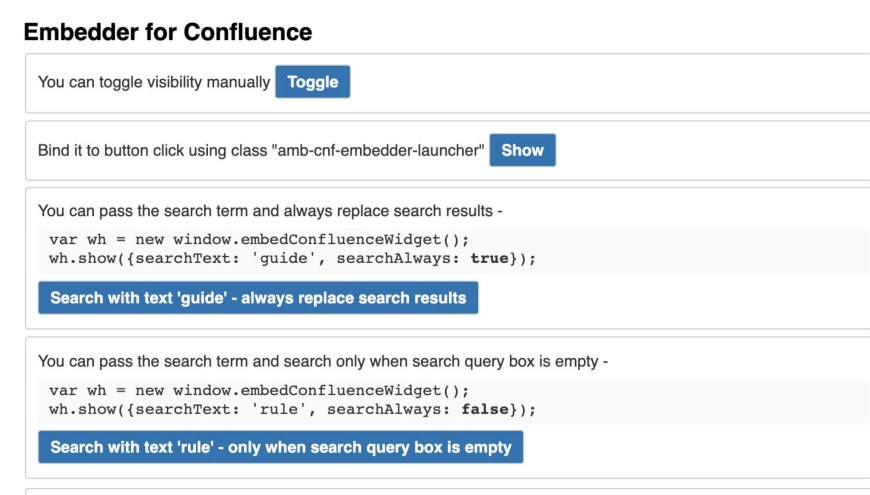
Task: Select the "amb-cnf-embedder-launcher" class name text
Action: pos(378,151)
